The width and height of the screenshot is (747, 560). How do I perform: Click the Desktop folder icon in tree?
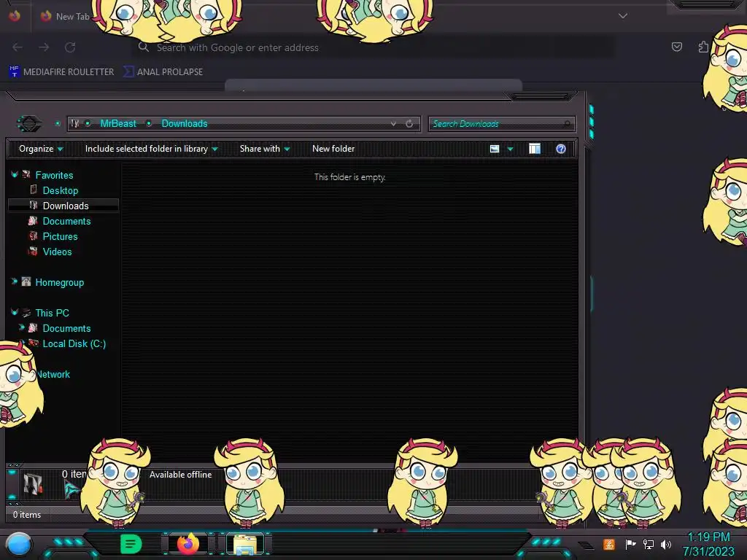click(34, 190)
